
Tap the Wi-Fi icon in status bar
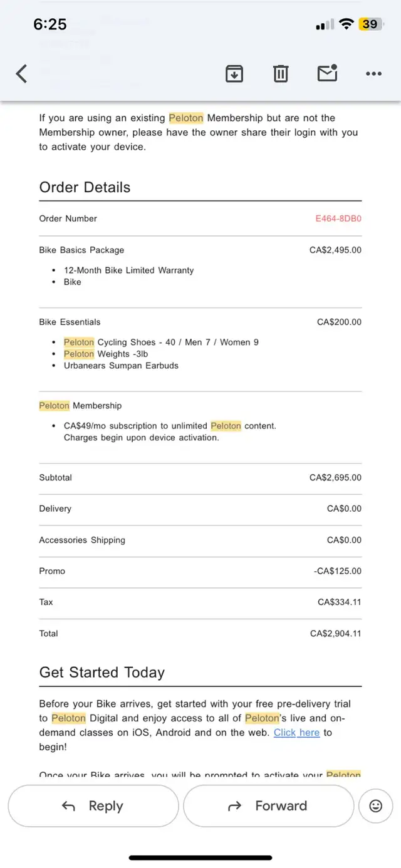click(x=346, y=24)
